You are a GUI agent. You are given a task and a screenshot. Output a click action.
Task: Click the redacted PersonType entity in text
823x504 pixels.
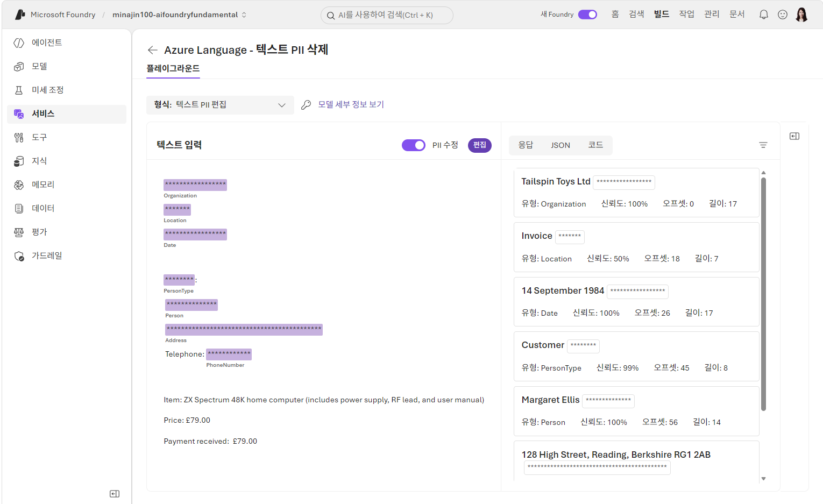(x=179, y=280)
